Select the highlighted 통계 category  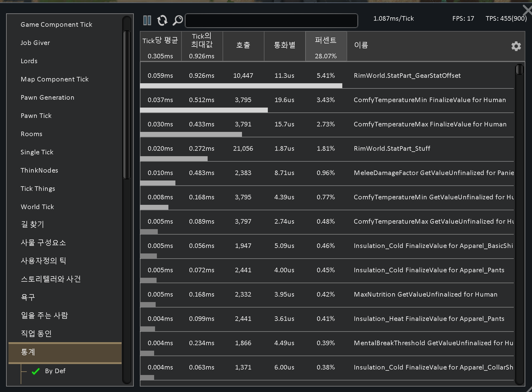pos(65,352)
